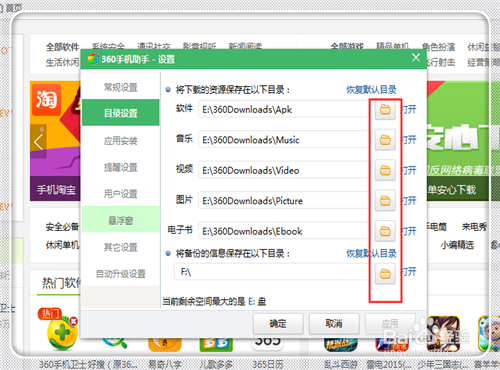Image resolution: width=500 pixels, height=370 pixels.
Task: Click the backup F:\ path field
Action: 274,272
